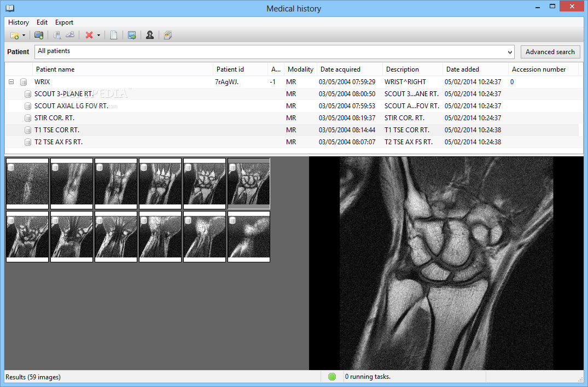Select the SCOUT AXIAL LG FOV RT. series

292,106
